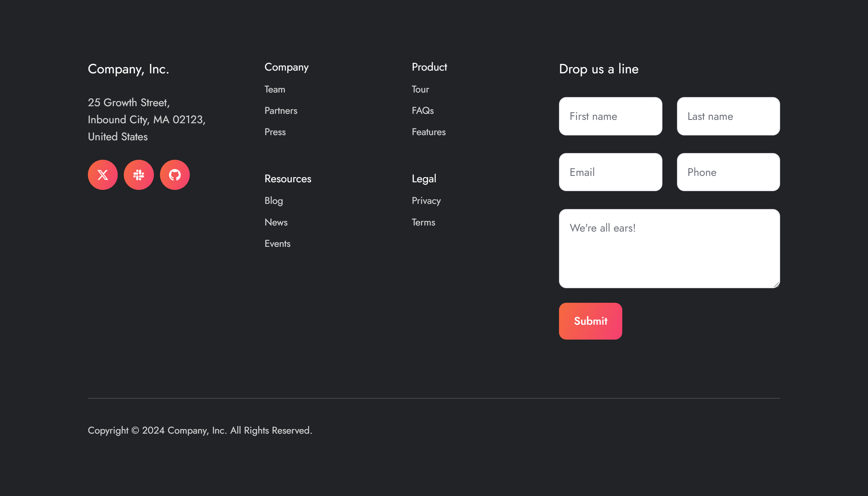The height and width of the screenshot is (496, 868).
Task: Go to the Partners page link
Action: 280,111
